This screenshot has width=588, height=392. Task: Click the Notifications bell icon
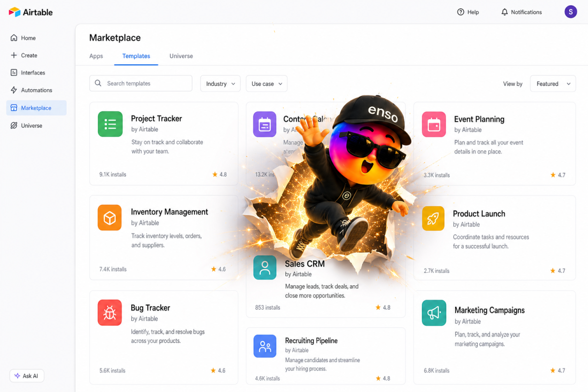tap(505, 12)
